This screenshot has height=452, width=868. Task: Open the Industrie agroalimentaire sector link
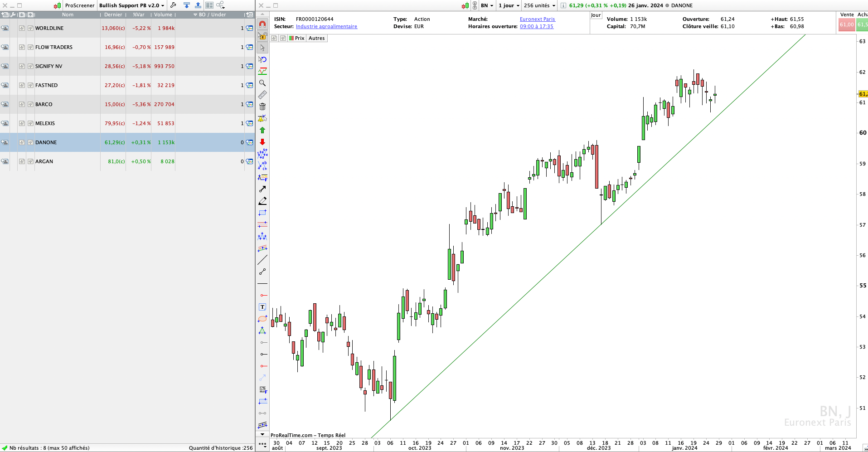pyautogui.click(x=326, y=26)
